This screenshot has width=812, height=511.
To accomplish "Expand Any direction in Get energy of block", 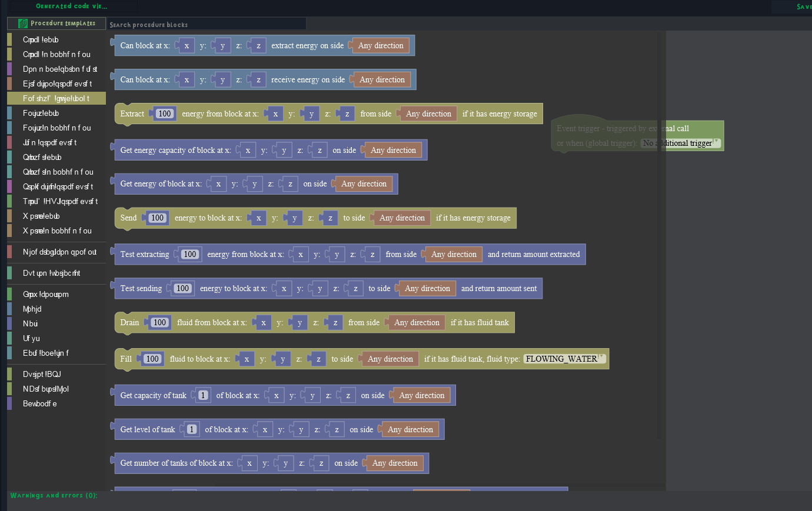I will [364, 183].
